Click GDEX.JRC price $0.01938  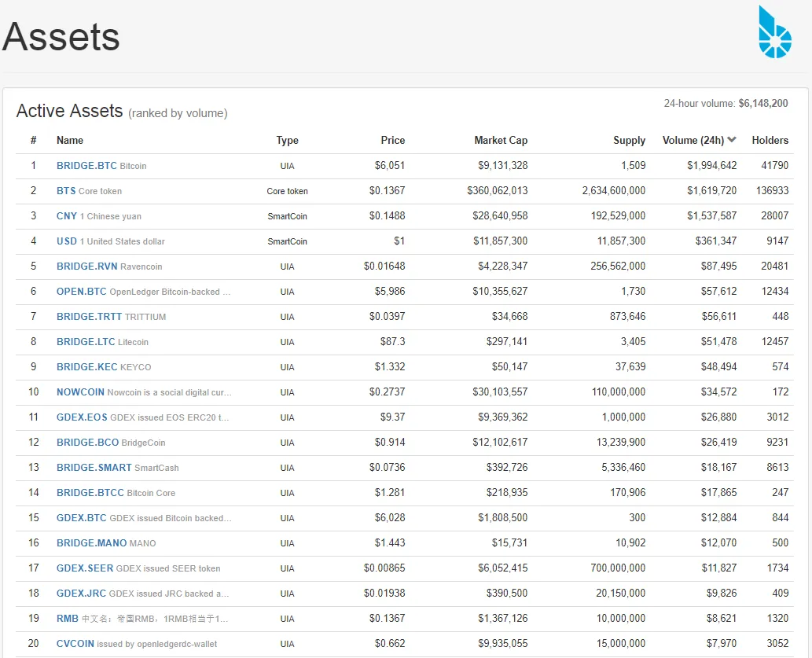[384, 593]
